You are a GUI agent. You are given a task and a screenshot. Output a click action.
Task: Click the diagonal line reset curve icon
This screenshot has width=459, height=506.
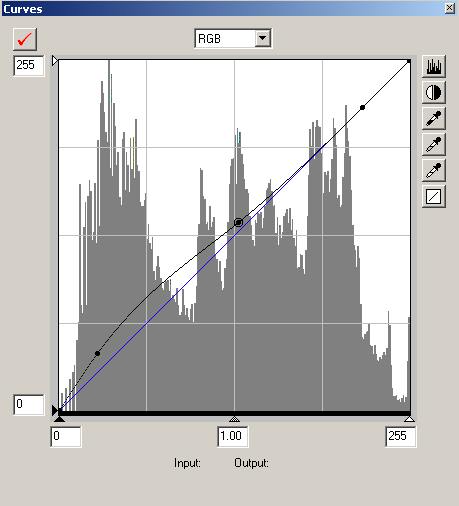tap(433, 196)
